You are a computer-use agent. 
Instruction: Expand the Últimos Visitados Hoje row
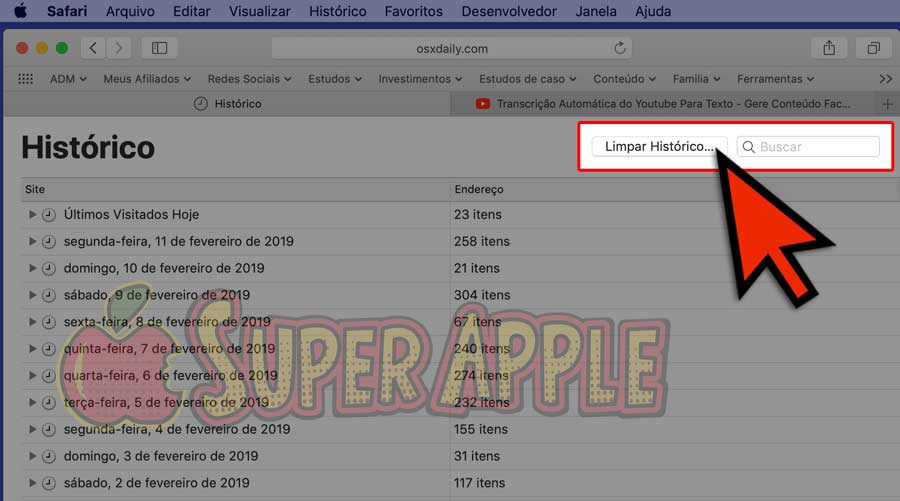[x=33, y=215]
